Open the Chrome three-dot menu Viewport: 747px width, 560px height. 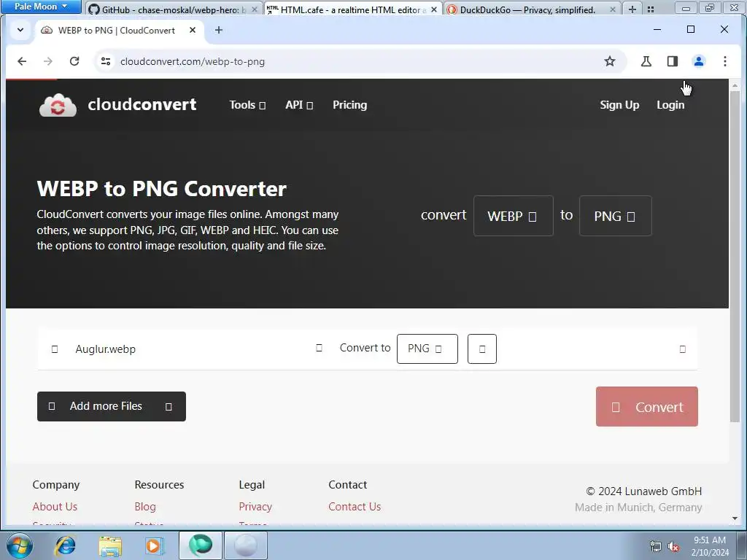tap(724, 61)
